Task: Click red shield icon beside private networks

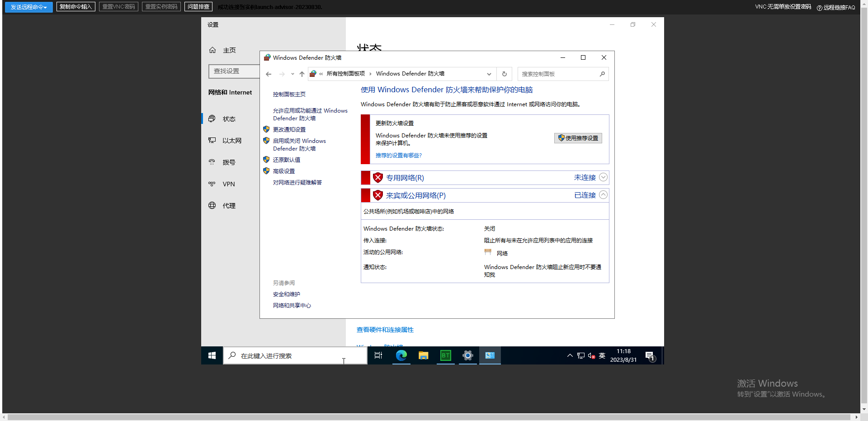Action: point(378,178)
